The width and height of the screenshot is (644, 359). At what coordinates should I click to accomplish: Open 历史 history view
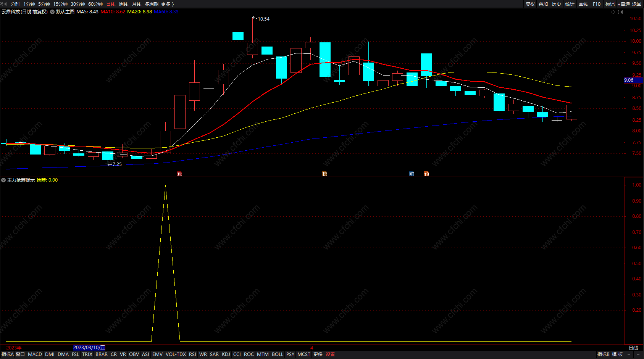click(557, 4)
